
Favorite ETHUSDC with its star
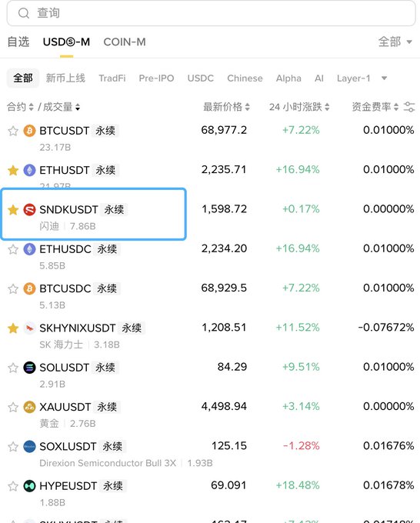tap(13, 249)
